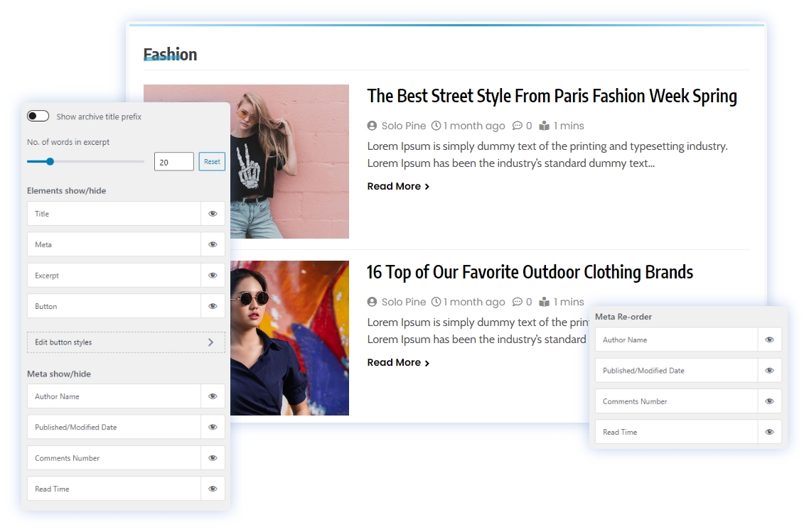
Task: Click the excerpt word count input field
Action: tap(173, 162)
